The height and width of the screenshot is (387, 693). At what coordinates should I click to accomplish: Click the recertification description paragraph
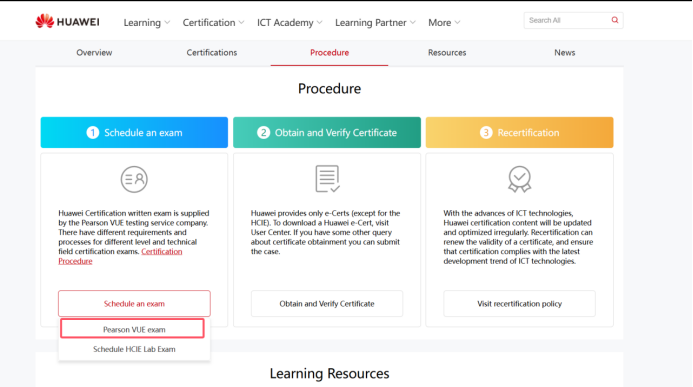(518, 237)
